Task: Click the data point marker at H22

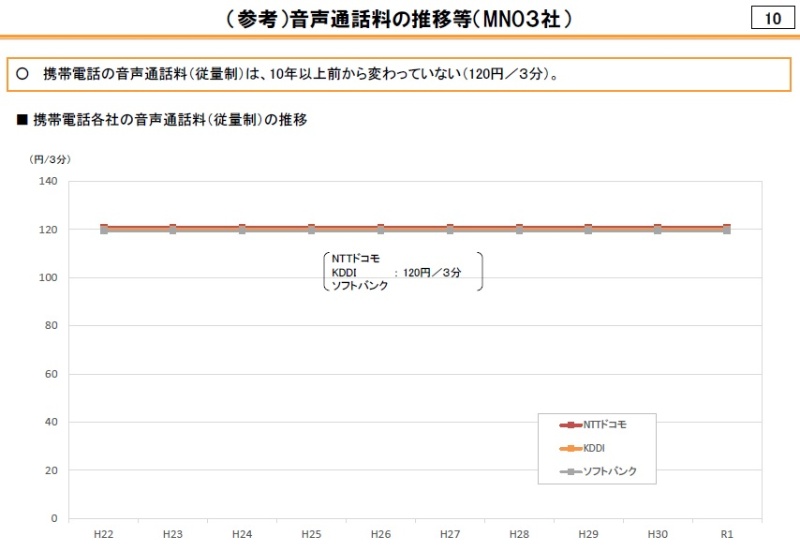Action: pos(104,229)
